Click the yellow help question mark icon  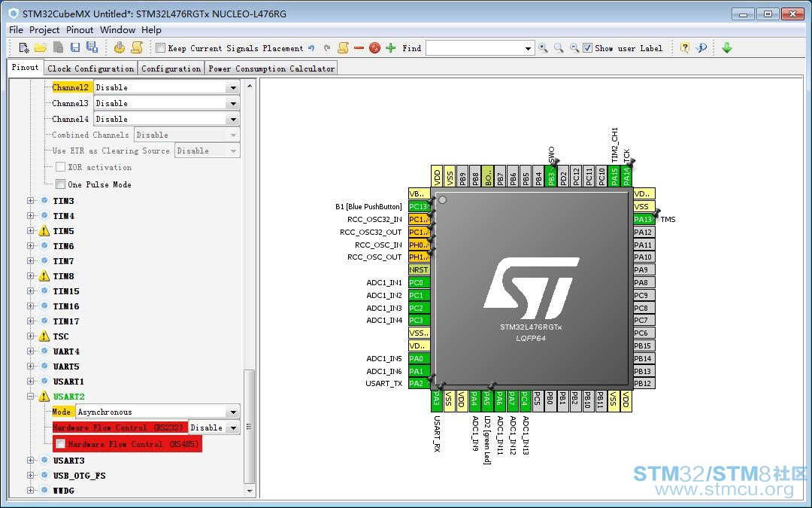[x=685, y=47]
